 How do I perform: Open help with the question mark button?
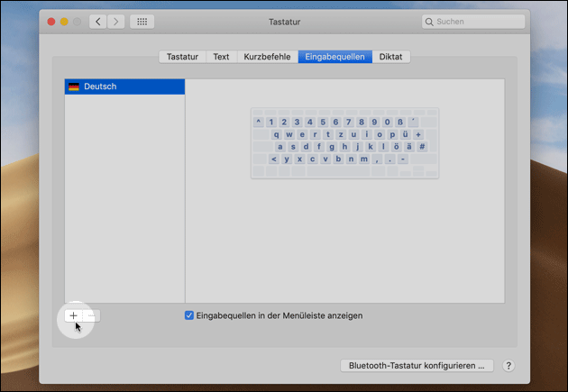(508, 366)
